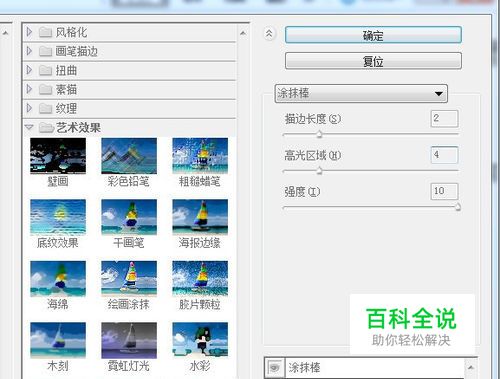500x379 pixels.
Task: Expand the 素描 filter folder
Action: pos(29,89)
